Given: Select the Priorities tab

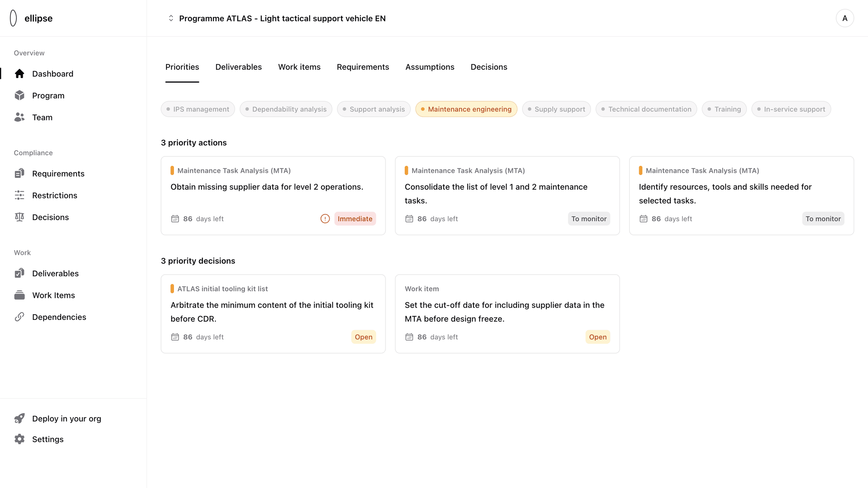Looking at the screenshot, I should (182, 67).
